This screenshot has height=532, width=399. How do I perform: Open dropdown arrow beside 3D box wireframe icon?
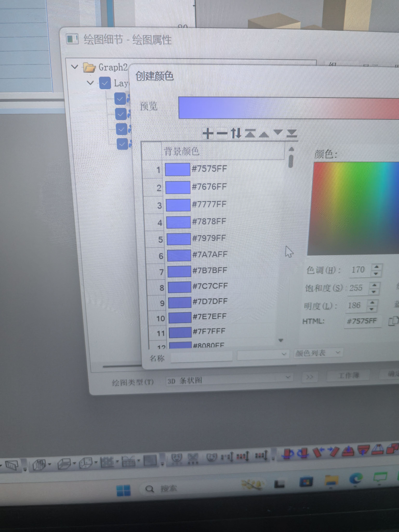(74, 463)
